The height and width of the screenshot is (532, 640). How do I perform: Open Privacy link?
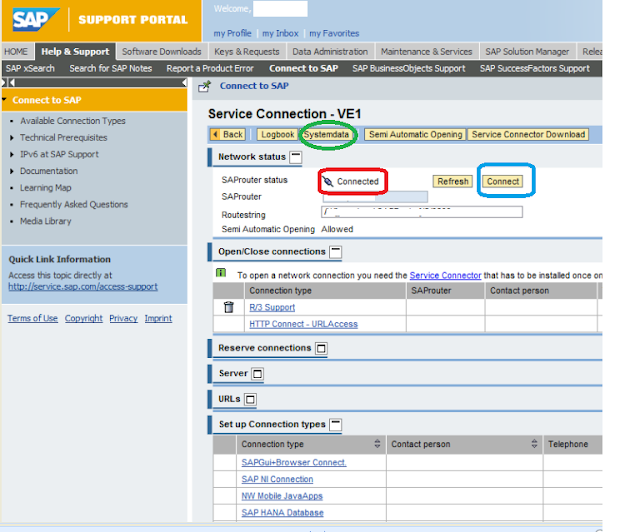pos(123,318)
